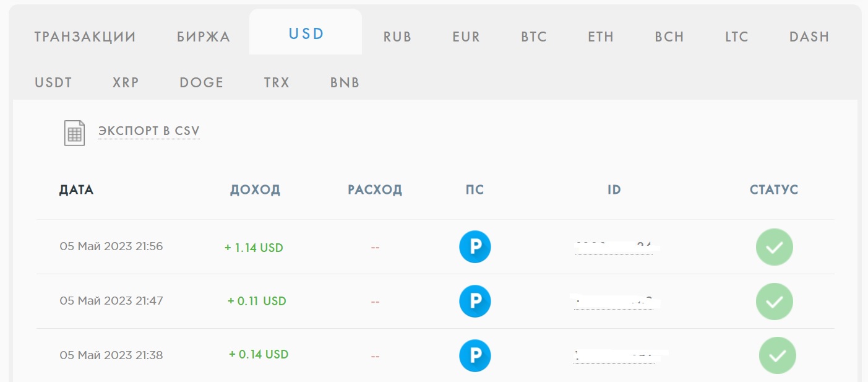Switch to the ETH tab

pos(601,37)
